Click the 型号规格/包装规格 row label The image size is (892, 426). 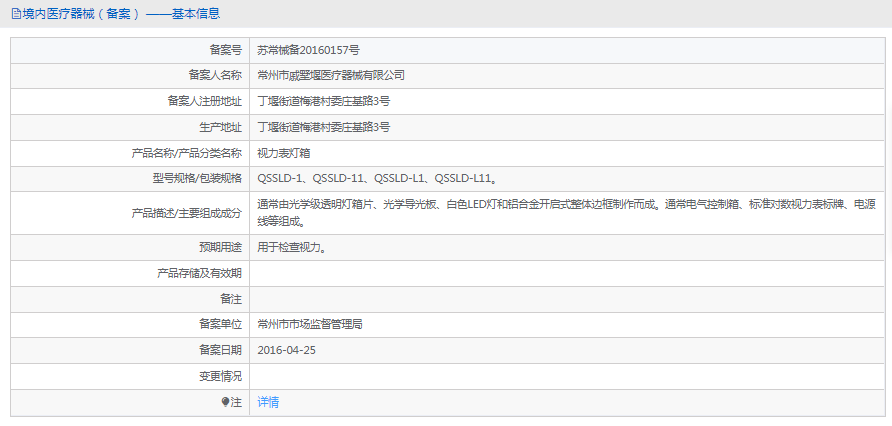click(190, 179)
